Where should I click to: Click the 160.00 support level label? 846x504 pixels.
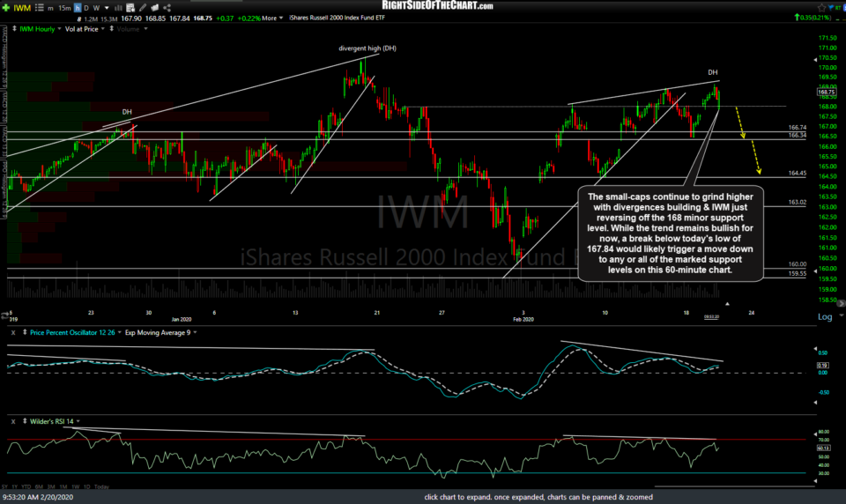[798, 264]
